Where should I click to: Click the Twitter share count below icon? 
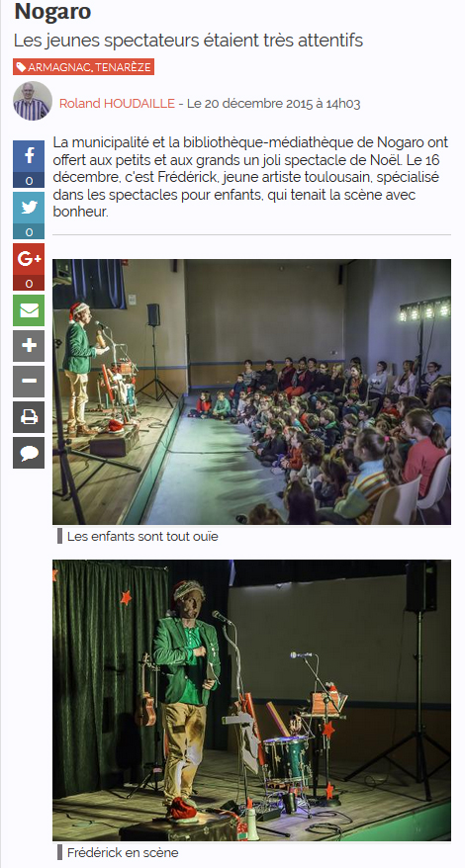29,232
